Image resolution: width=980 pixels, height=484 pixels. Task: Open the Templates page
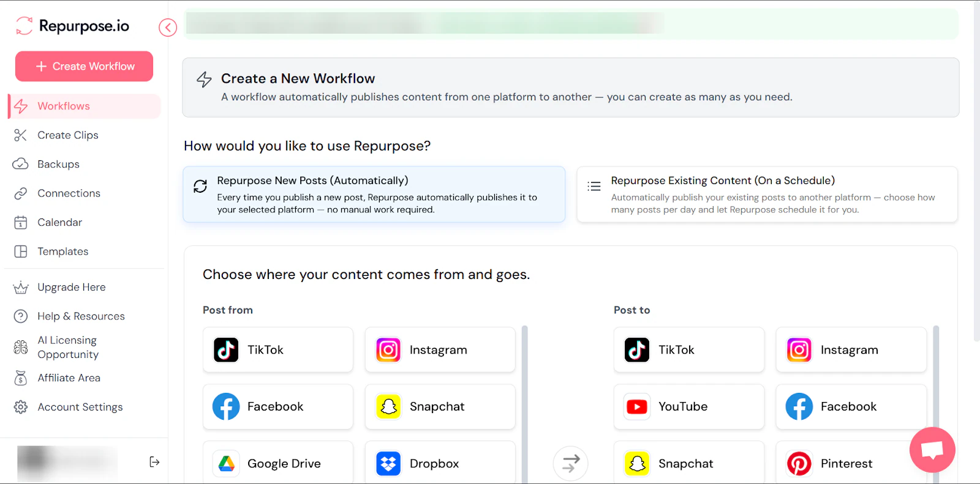click(62, 251)
